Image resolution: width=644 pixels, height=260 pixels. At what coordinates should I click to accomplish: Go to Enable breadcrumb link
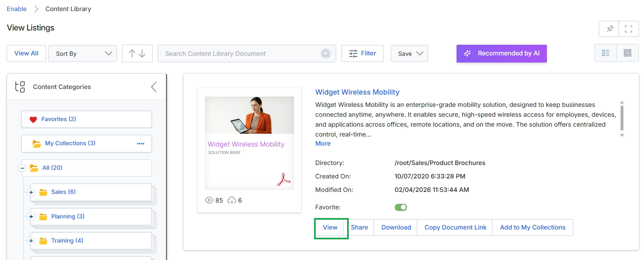coord(17,9)
